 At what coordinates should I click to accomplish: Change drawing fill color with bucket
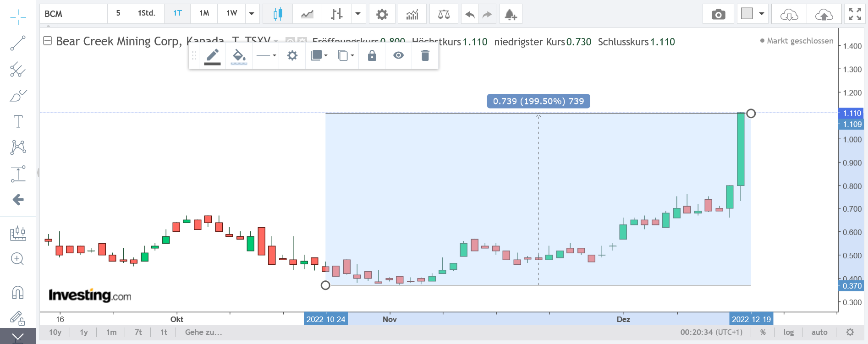239,56
